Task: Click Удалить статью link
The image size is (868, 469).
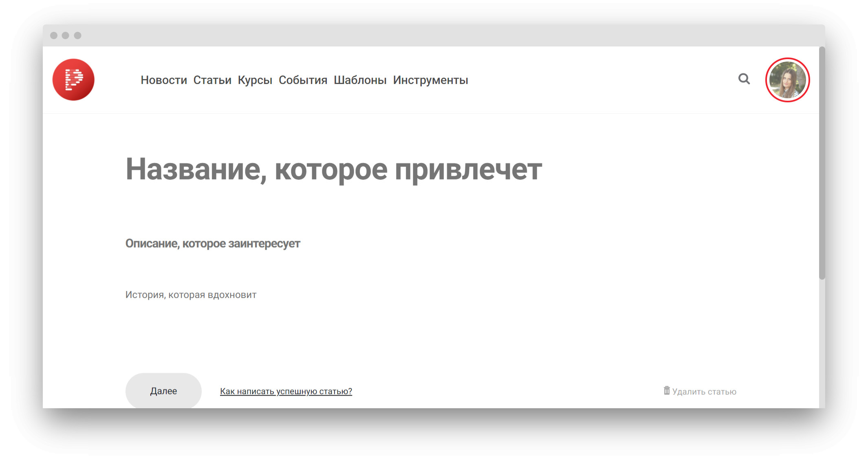Action: (x=704, y=392)
